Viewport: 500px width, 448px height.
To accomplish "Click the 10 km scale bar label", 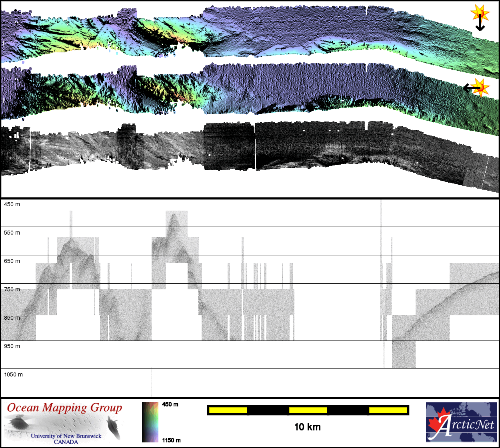I will click(x=307, y=427).
